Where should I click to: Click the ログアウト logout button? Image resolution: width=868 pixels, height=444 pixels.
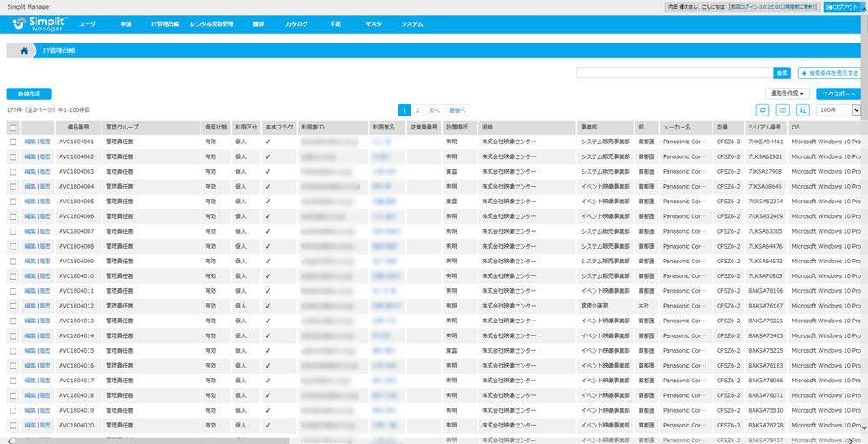point(843,7)
